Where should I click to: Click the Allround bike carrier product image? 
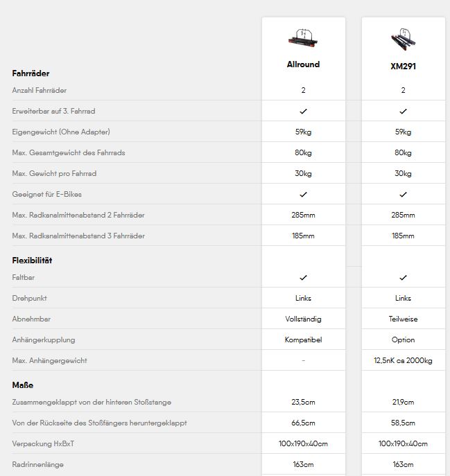pos(303,38)
